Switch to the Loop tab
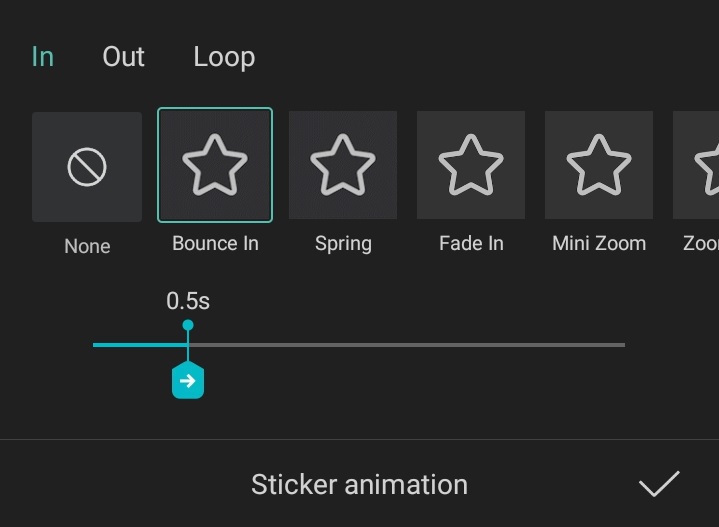Image resolution: width=719 pixels, height=527 pixels. [x=224, y=57]
